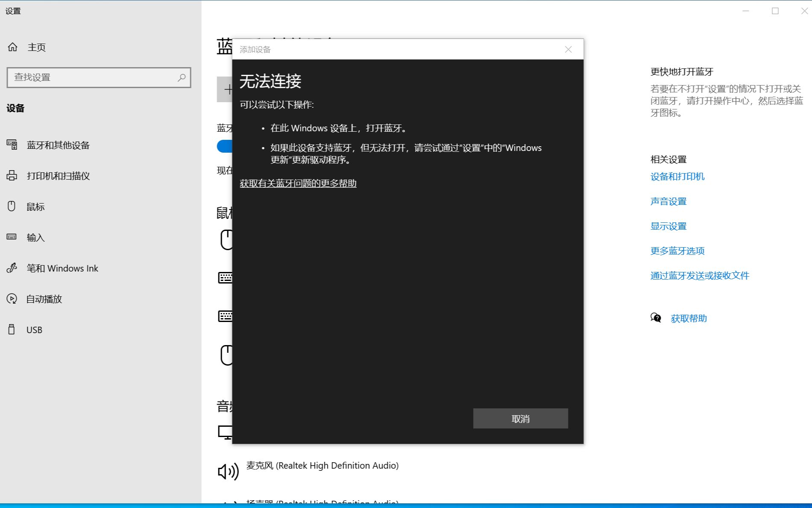Open the USB settings page
The height and width of the screenshot is (508, 812).
[34, 330]
